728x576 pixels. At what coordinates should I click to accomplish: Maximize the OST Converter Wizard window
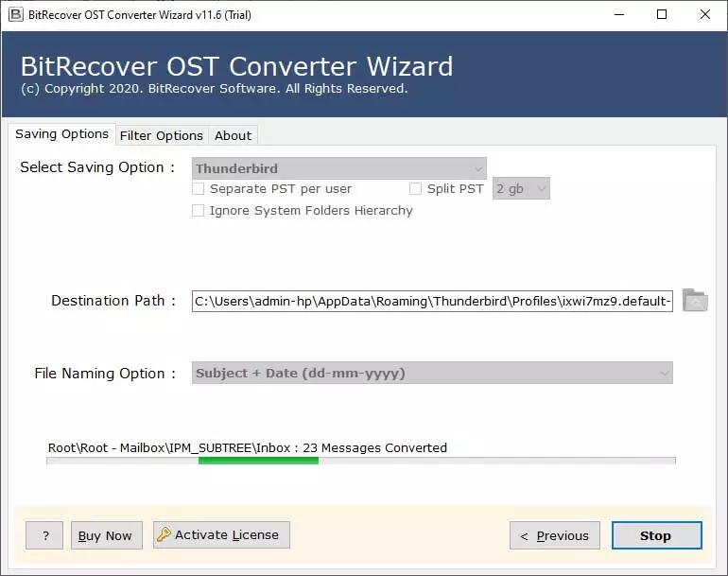coord(662,14)
